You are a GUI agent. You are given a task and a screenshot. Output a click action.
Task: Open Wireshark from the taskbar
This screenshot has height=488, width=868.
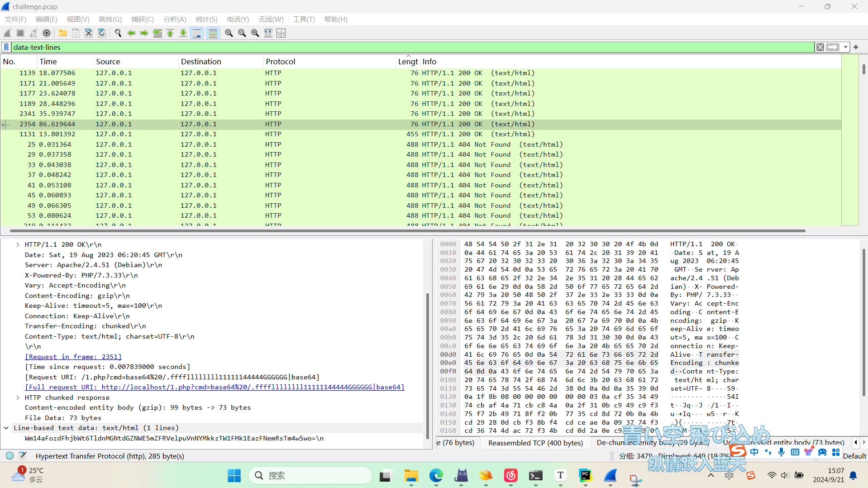(610, 475)
